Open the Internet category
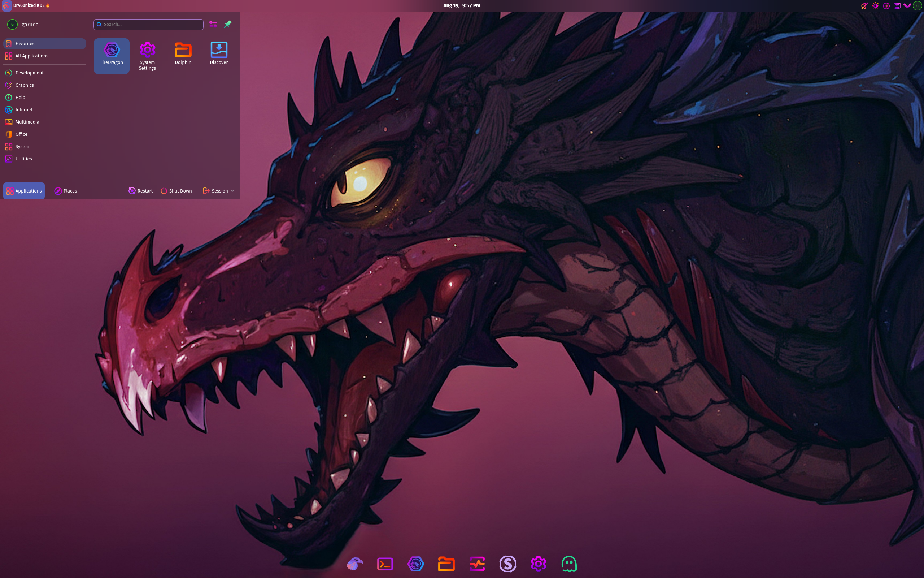 pyautogui.click(x=45, y=110)
